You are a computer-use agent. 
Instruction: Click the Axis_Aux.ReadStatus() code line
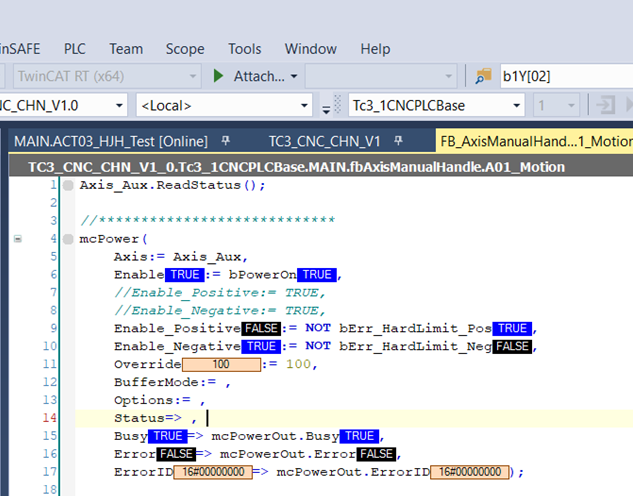click(172, 185)
